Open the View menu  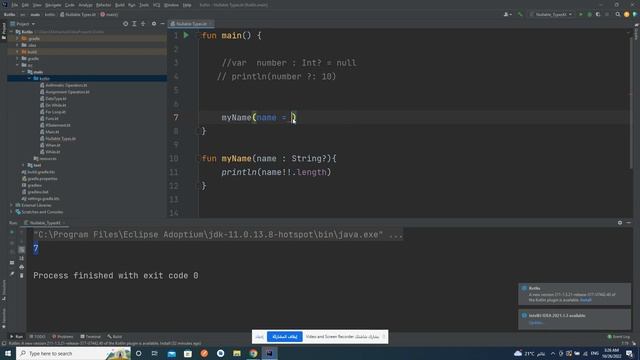(x=37, y=5)
